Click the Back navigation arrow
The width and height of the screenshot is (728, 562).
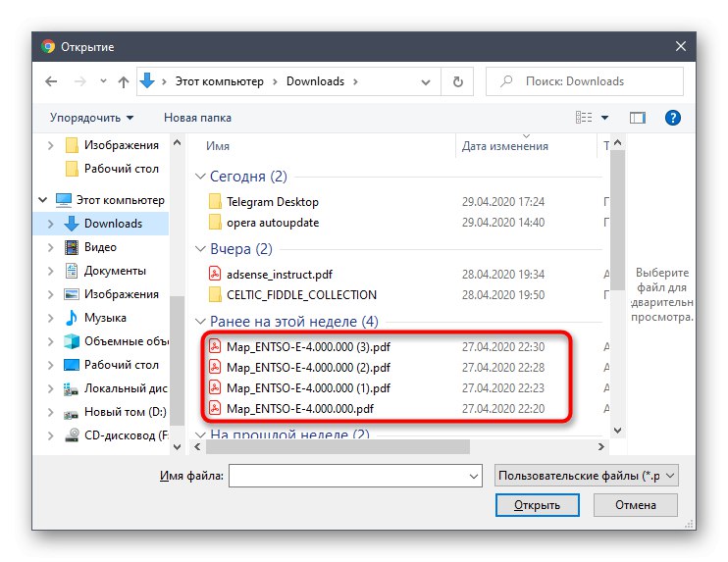[51, 81]
